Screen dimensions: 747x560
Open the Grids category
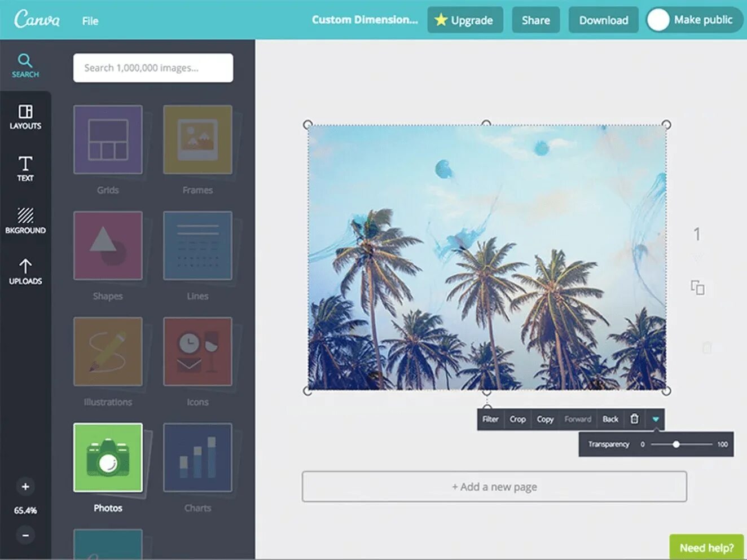(108, 139)
